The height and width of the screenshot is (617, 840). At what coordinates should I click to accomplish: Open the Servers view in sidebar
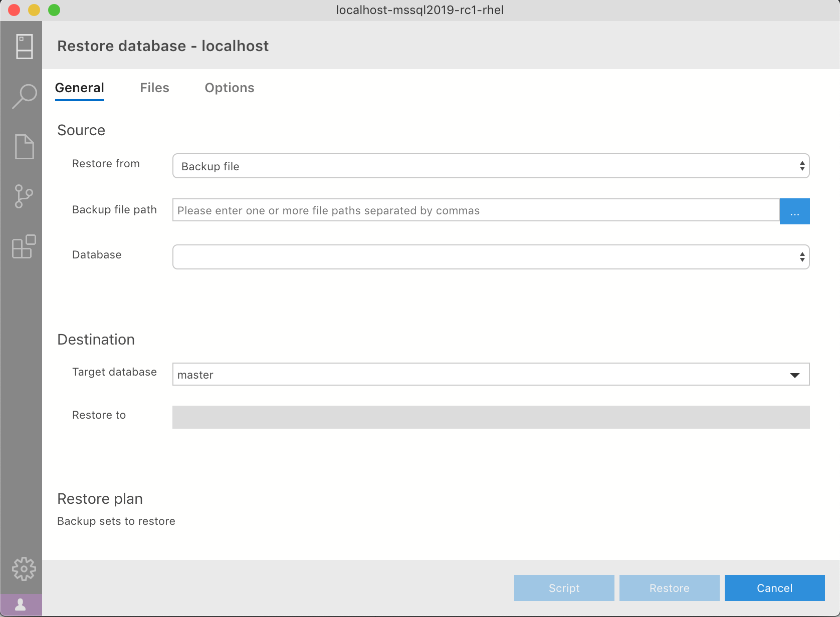pyautogui.click(x=24, y=47)
